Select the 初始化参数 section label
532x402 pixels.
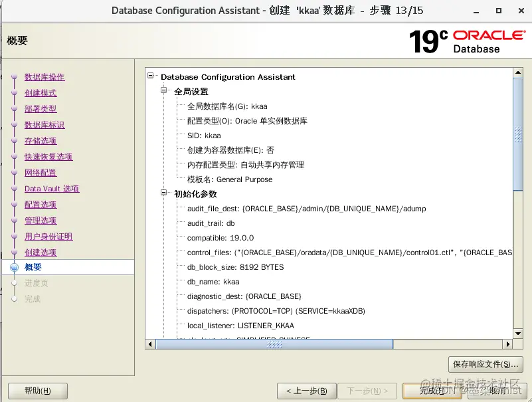[195, 194]
